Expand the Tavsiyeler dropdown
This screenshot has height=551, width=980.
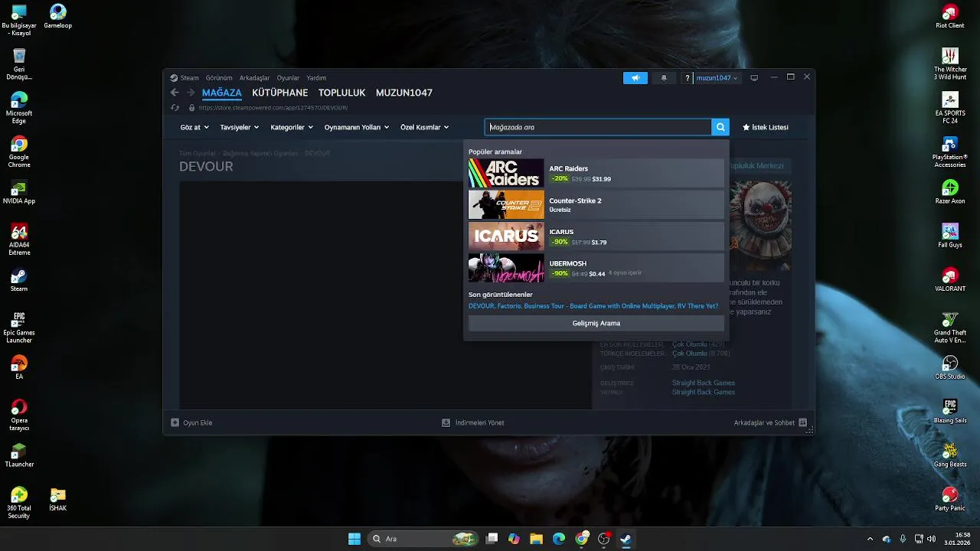tap(239, 127)
